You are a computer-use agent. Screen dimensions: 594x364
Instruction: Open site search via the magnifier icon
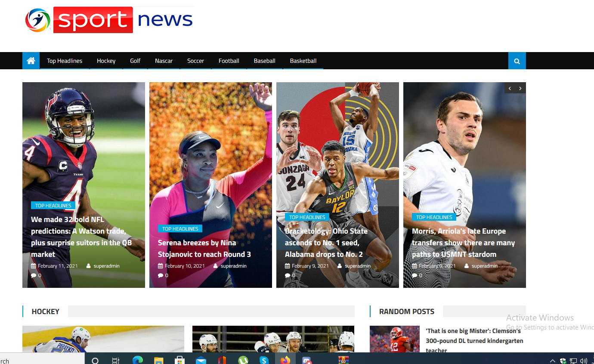pos(517,61)
